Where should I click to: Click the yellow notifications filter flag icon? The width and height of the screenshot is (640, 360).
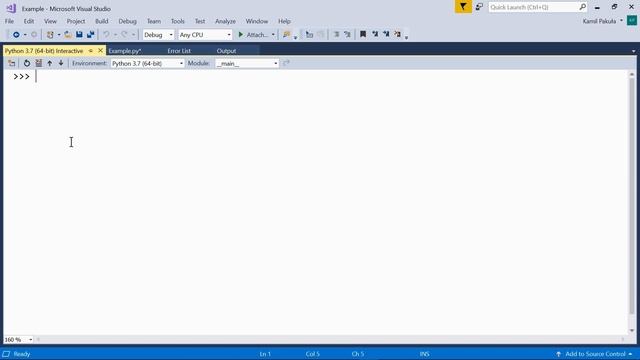[463, 7]
